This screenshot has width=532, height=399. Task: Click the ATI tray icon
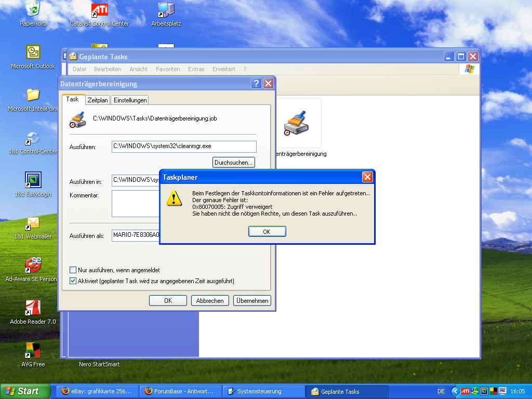point(465,391)
